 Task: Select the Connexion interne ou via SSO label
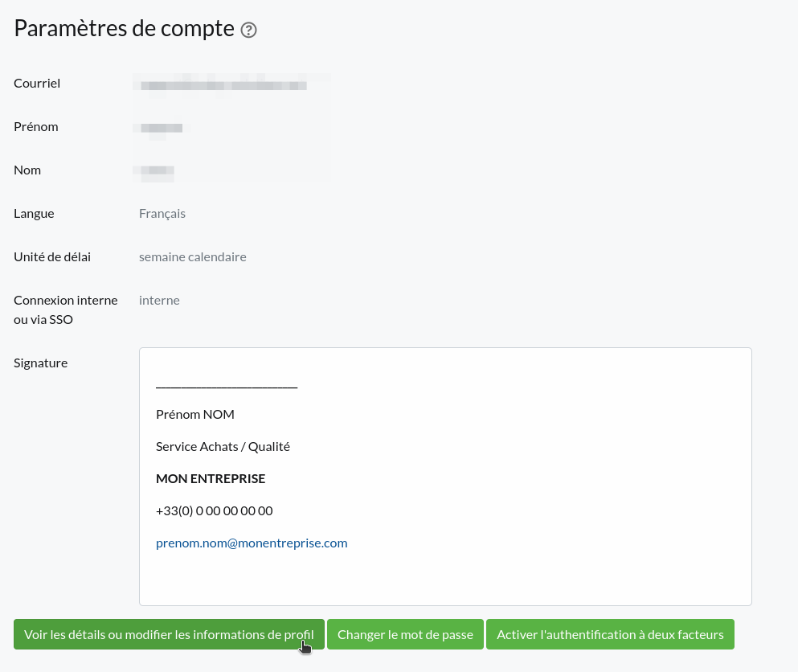pyautogui.click(x=66, y=309)
